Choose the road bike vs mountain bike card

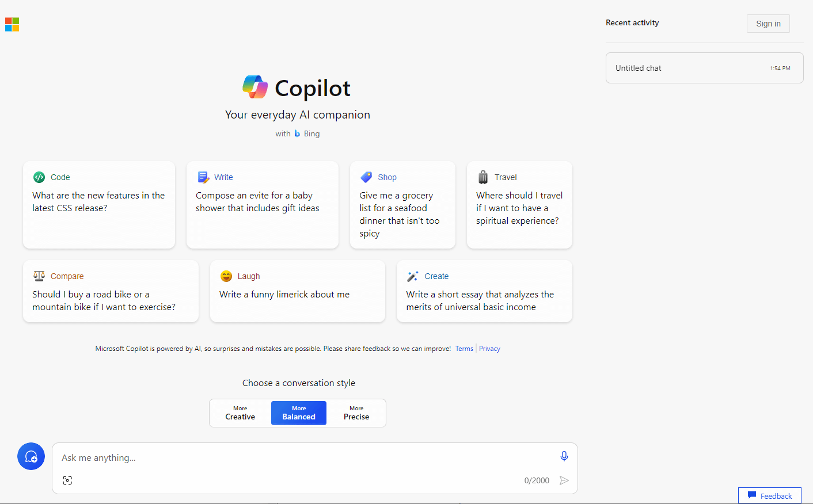point(111,291)
